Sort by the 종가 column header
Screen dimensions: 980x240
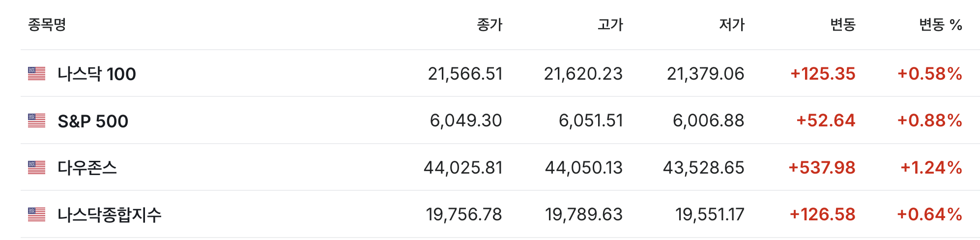[490, 24]
